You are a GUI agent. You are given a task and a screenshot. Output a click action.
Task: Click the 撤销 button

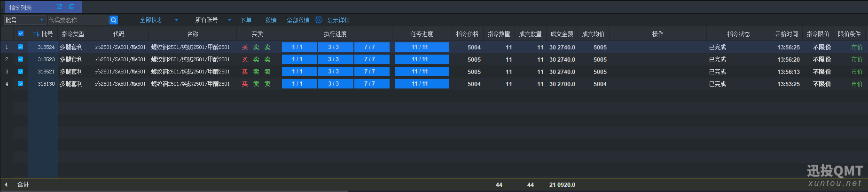coord(271,20)
